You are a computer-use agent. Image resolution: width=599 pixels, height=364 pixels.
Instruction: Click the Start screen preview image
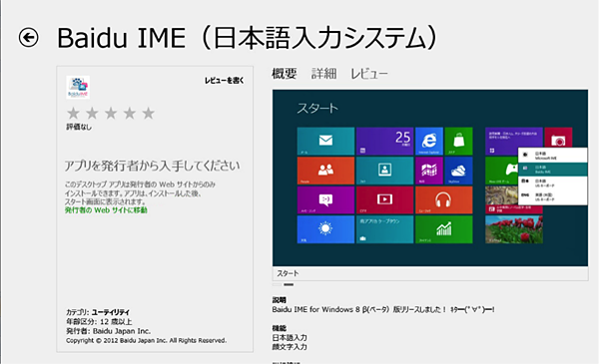430,178
